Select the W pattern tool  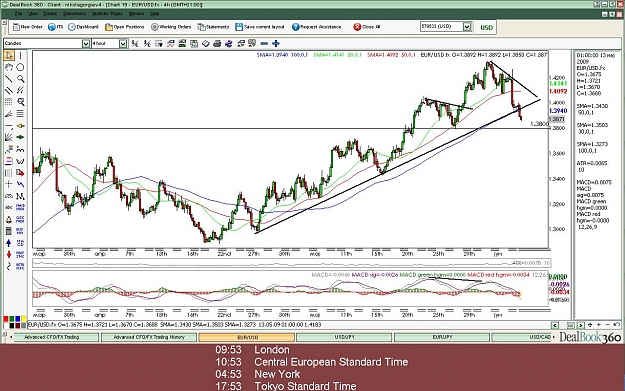click(20, 161)
